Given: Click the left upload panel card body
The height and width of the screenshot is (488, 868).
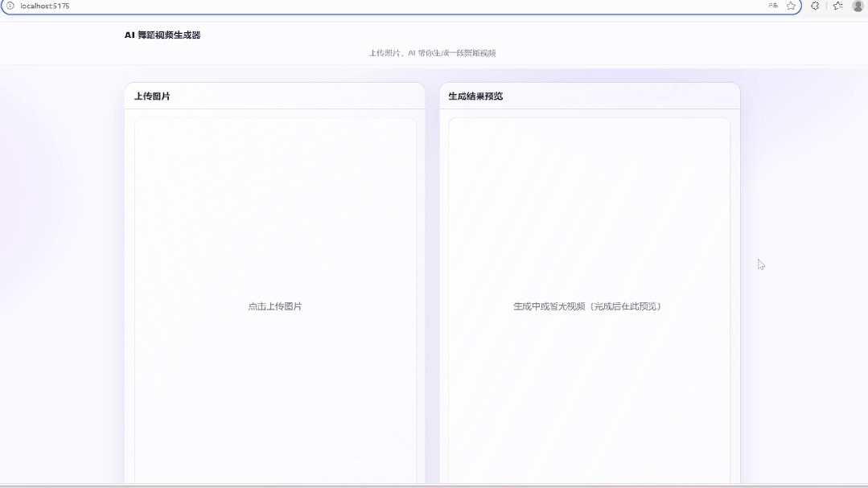Looking at the screenshot, I should (276, 362).
